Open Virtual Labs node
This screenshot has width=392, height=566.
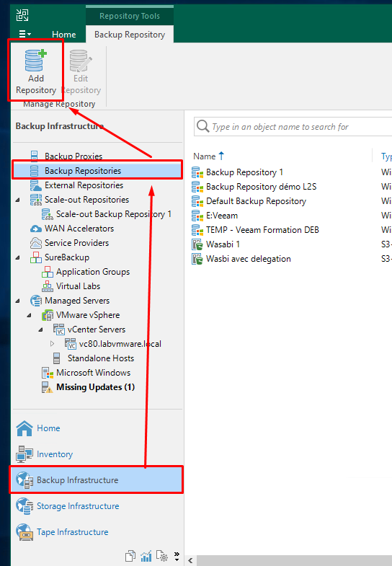(x=78, y=286)
